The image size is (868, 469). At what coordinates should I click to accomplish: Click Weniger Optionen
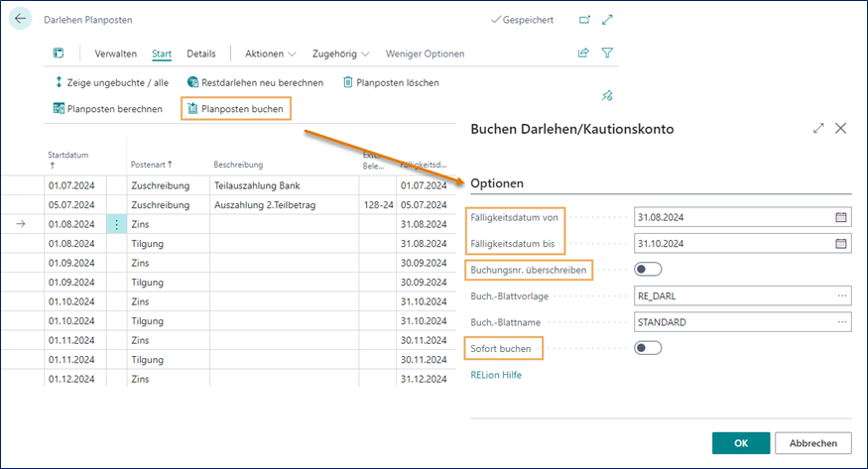point(426,54)
